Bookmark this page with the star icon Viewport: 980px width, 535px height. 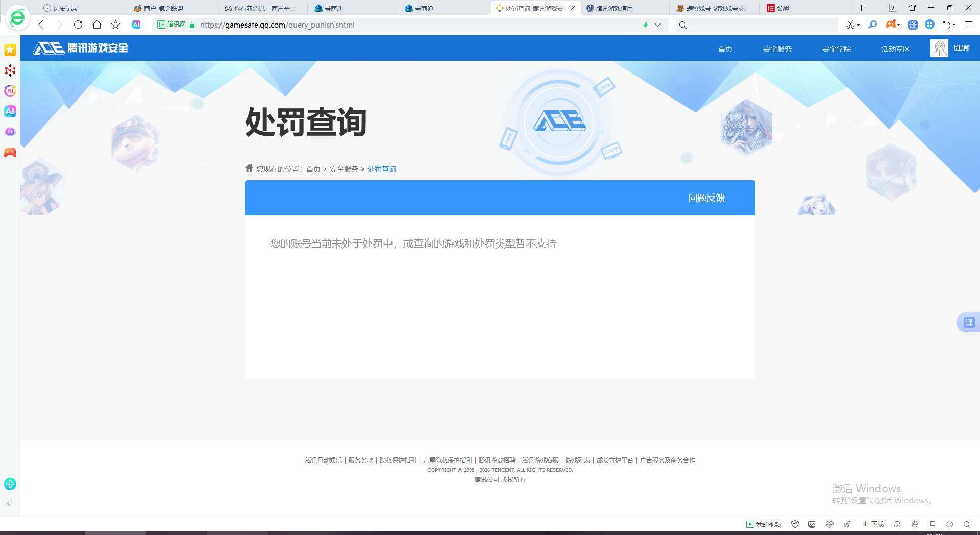(x=116, y=25)
